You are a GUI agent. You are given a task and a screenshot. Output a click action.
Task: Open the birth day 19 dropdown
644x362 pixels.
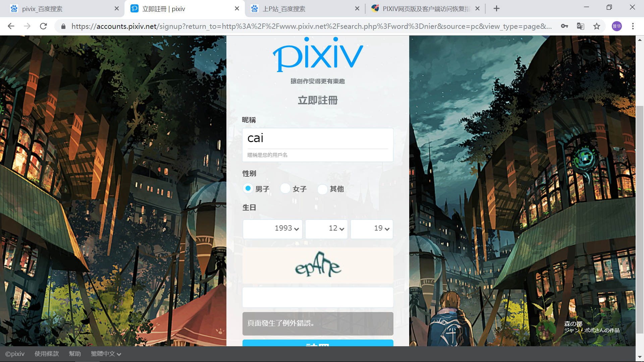[x=372, y=229]
